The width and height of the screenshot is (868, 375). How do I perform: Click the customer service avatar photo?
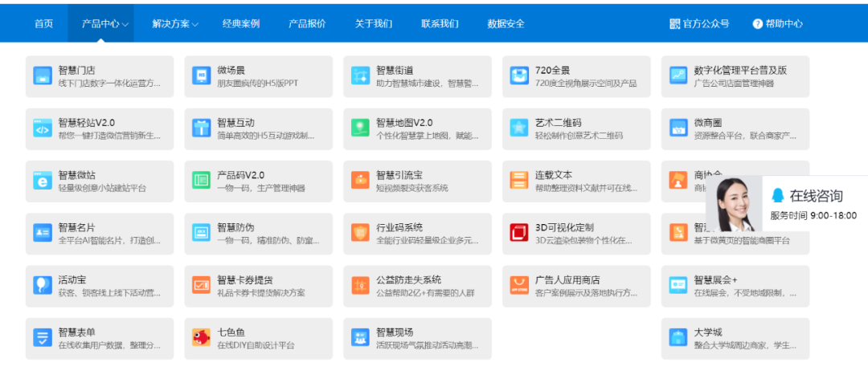pos(734,203)
